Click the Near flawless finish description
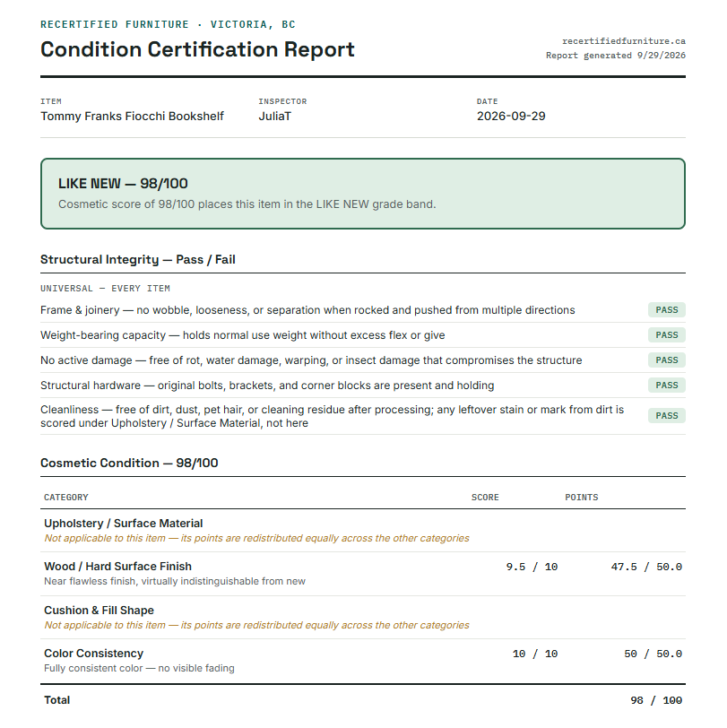The width and height of the screenshot is (727, 728). pyautogui.click(x=175, y=581)
